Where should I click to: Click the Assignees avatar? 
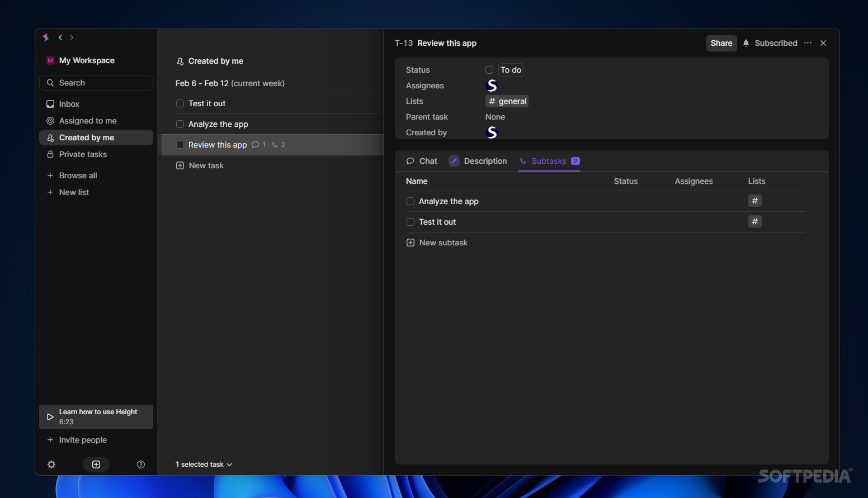tap(492, 86)
